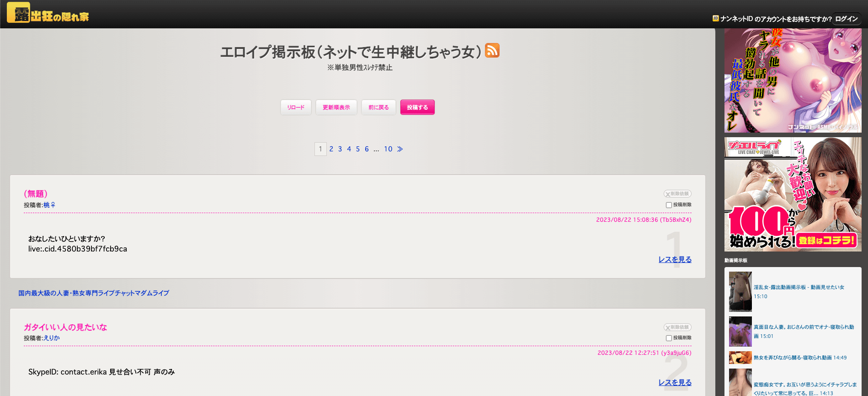868x396 pixels.
Task: Click the timestamp 2023/08/22 12:27:51 (y3a9juG6)
Action: [x=644, y=353]
